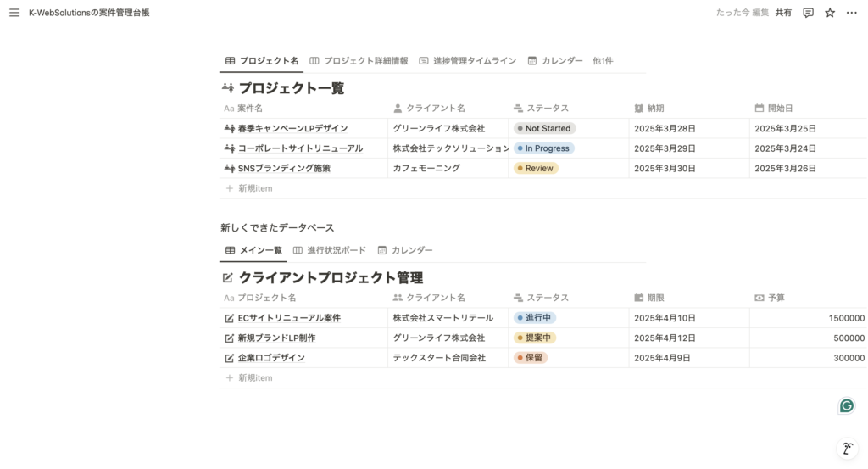Open the Not Started status dropdown
This screenshot has width=868, height=469.
pos(545,129)
